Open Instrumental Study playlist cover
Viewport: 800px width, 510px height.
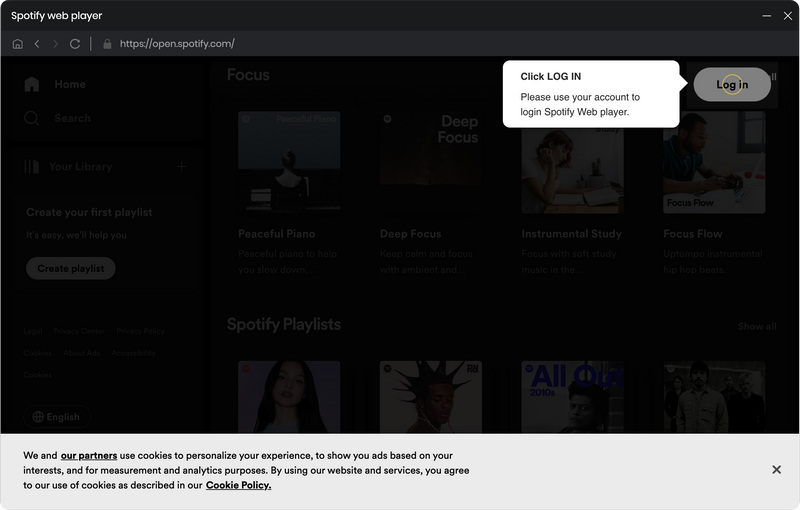point(572,162)
